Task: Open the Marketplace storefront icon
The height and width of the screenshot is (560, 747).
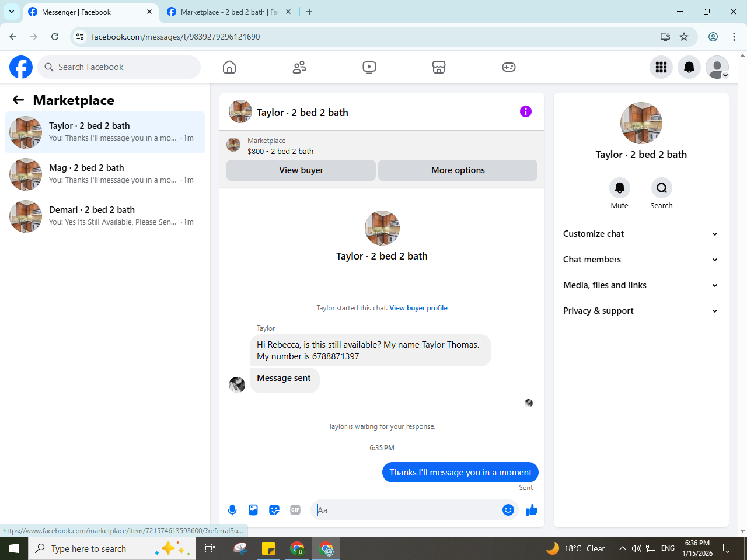Action: 439,67
